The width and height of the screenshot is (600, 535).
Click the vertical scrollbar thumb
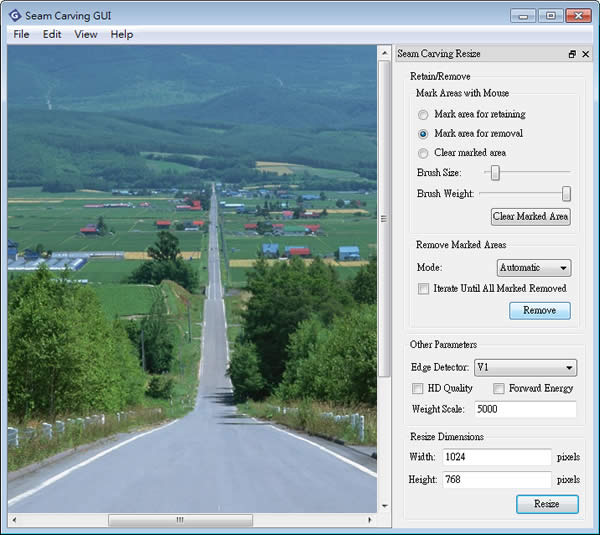(385, 219)
